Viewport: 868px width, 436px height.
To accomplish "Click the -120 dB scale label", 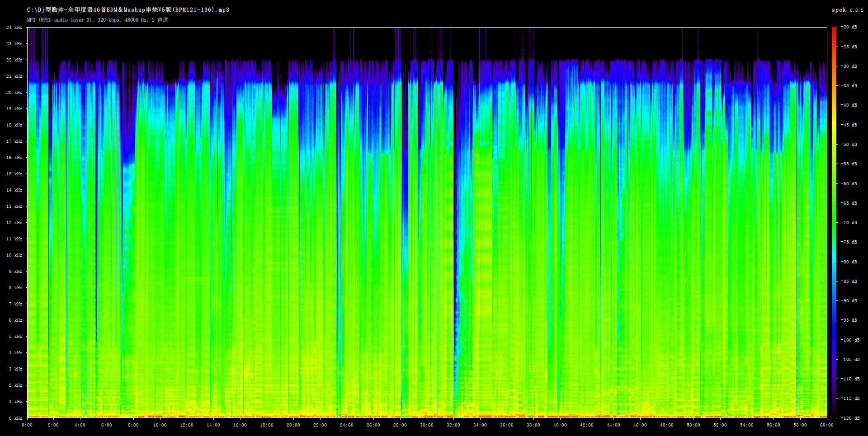I will [x=849, y=418].
